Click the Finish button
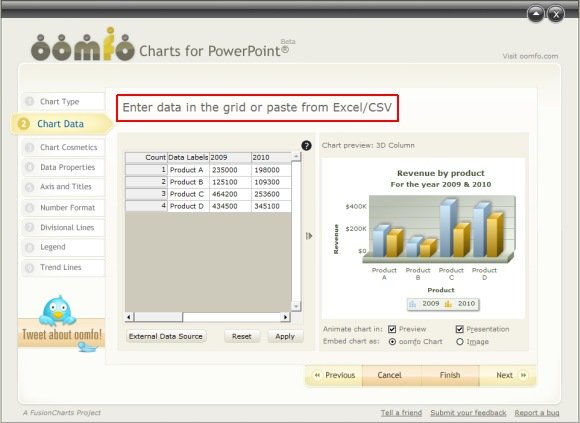Viewport: 580px width, 423px height. 450,375
